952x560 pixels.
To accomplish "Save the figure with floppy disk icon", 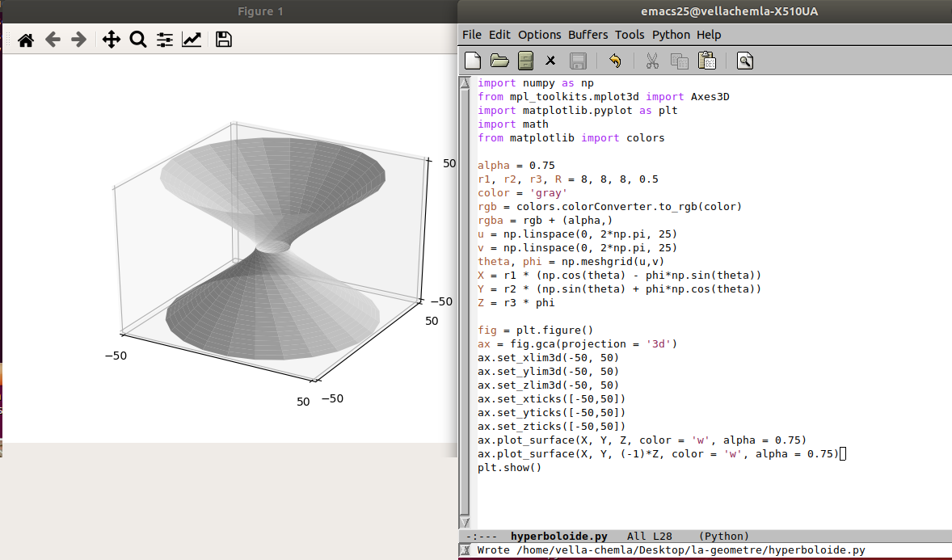I will [224, 40].
